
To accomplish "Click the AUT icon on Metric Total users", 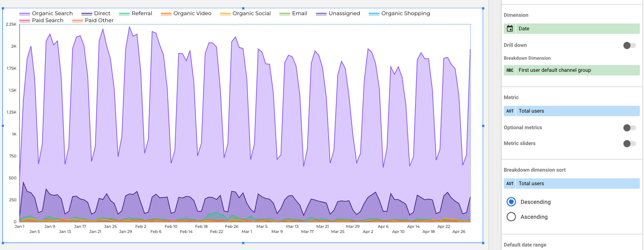I will 510,111.
